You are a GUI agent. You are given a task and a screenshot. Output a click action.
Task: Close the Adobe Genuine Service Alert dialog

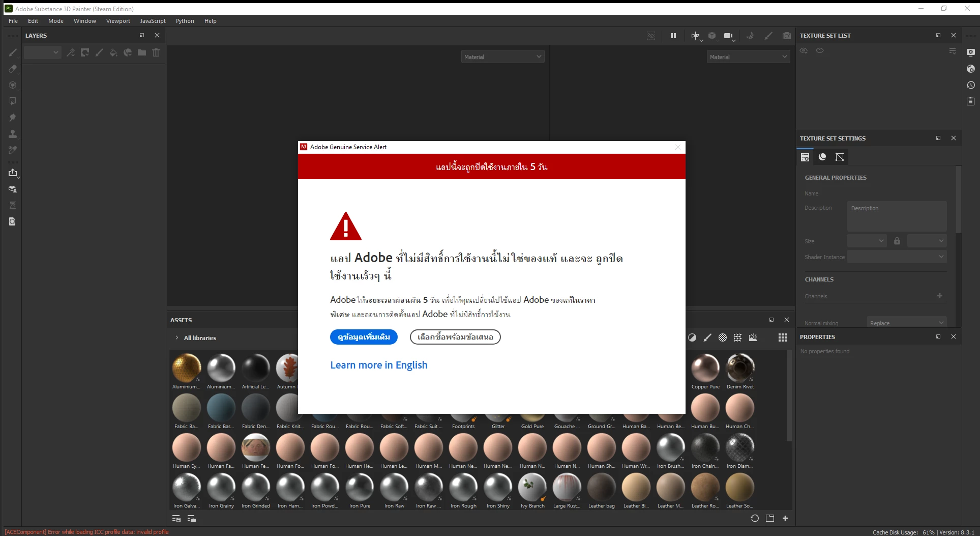[678, 147]
